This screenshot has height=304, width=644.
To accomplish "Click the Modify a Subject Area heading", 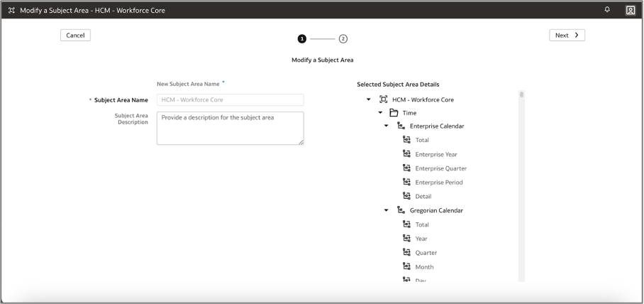I will coord(323,60).
